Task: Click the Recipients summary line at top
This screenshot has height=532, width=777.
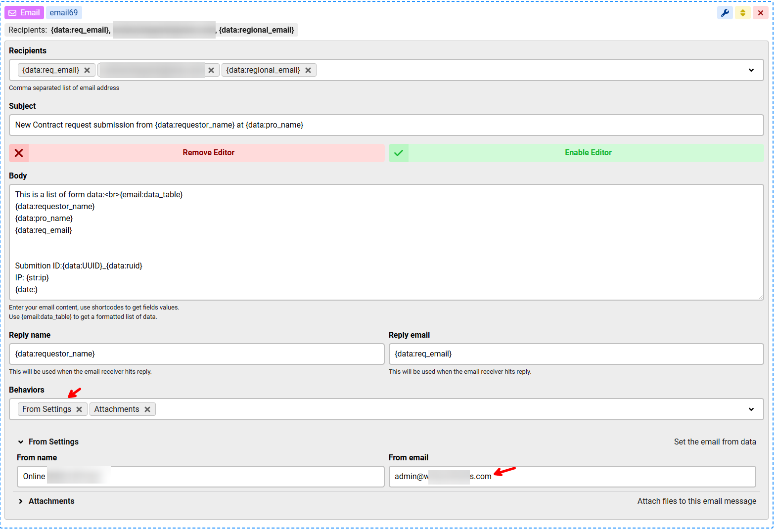Action: [151, 30]
